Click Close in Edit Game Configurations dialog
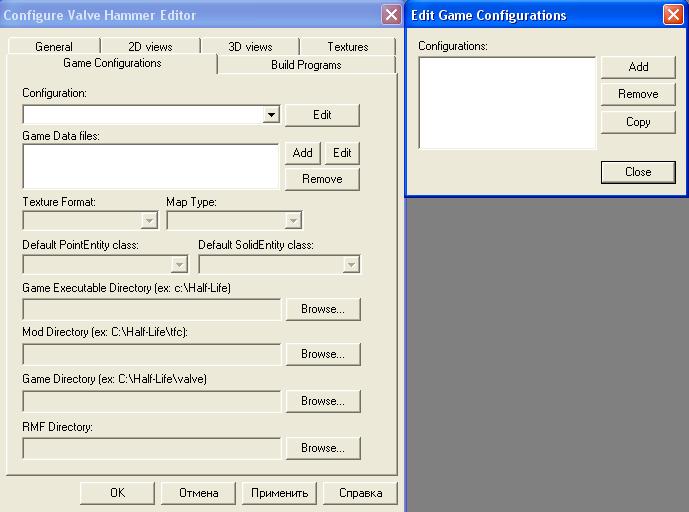The image size is (689, 512). pyautogui.click(x=638, y=172)
